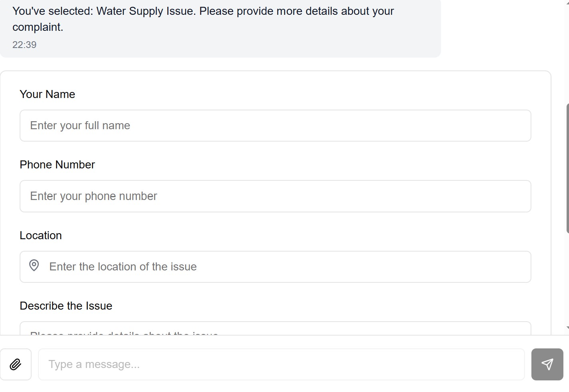Click the map pin icon in the Location field

coord(34,266)
